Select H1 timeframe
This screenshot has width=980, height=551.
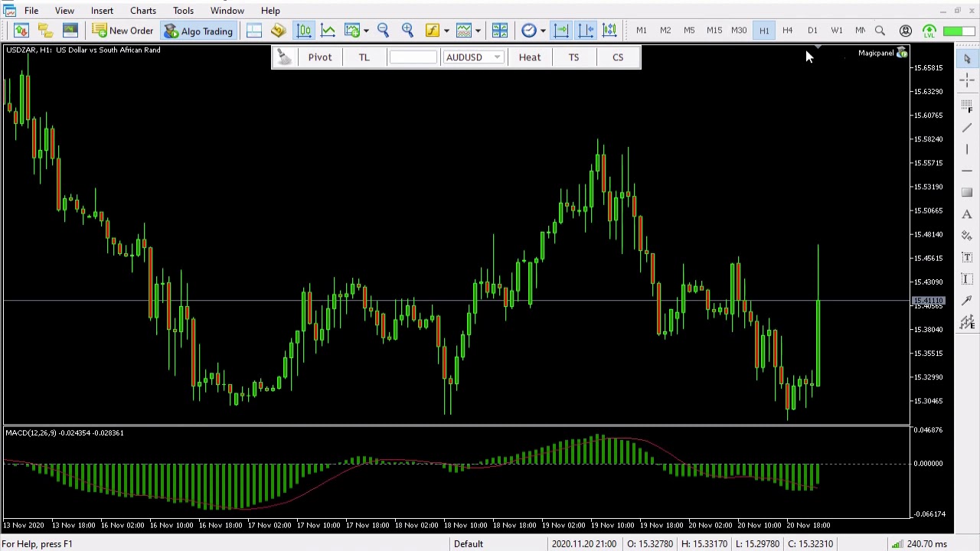tap(764, 31)
